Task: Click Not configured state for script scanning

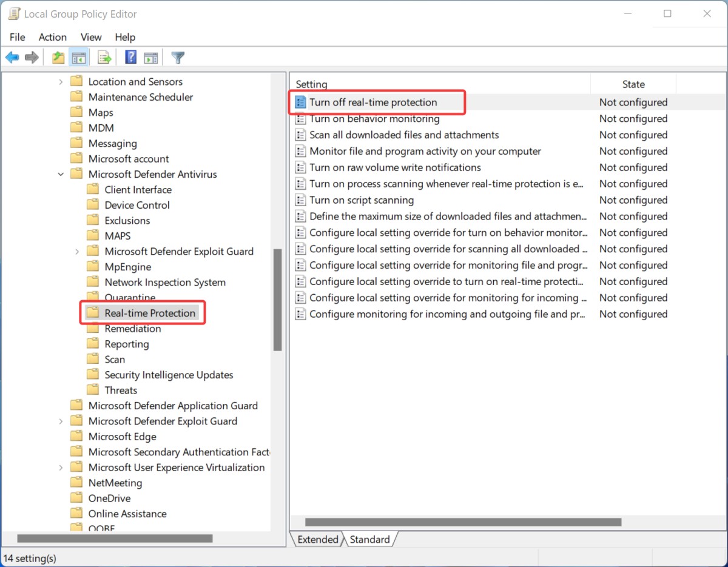Action: coord(633,200)
